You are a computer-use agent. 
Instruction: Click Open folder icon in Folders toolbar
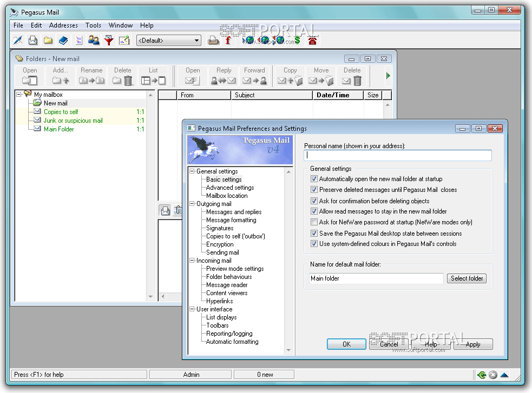tap(30, 76)
